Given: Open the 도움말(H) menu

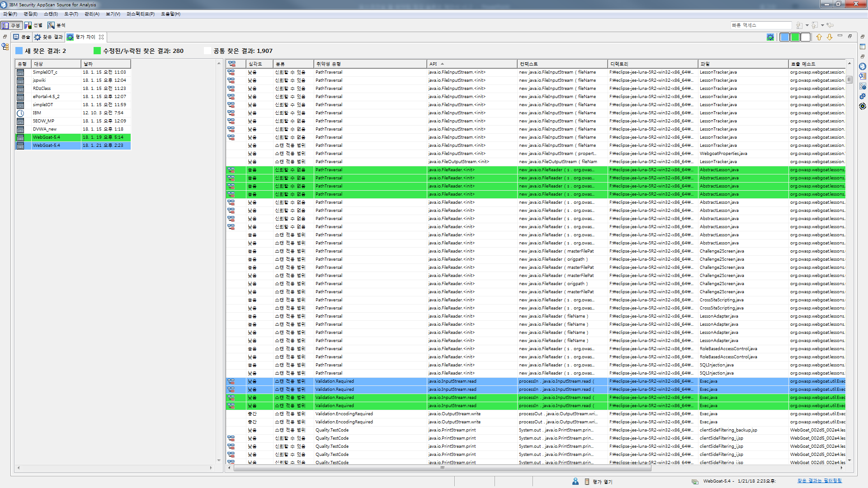Looking at the screenshot, I should [170, 14].
